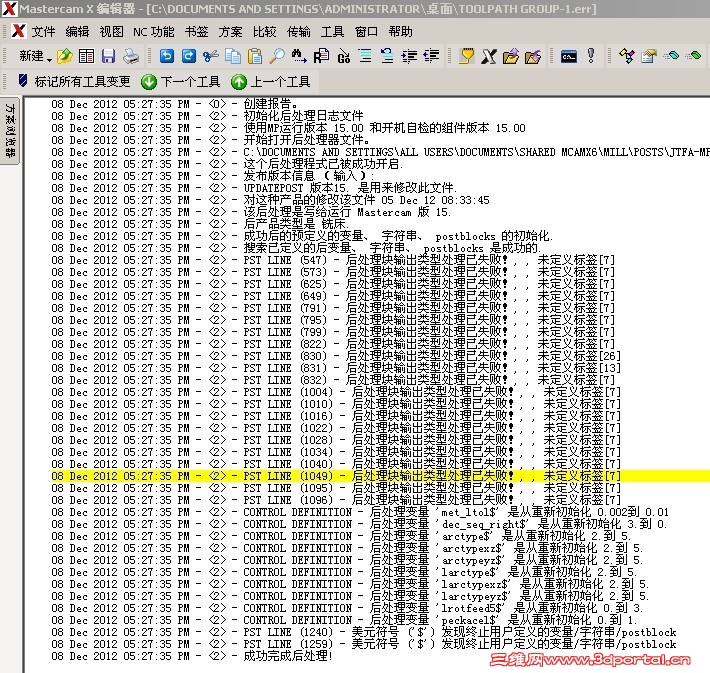Click the decrease indent icon
Image resolution: width=710 pixels, height=673 pixels.
click(x=432, y=56)
